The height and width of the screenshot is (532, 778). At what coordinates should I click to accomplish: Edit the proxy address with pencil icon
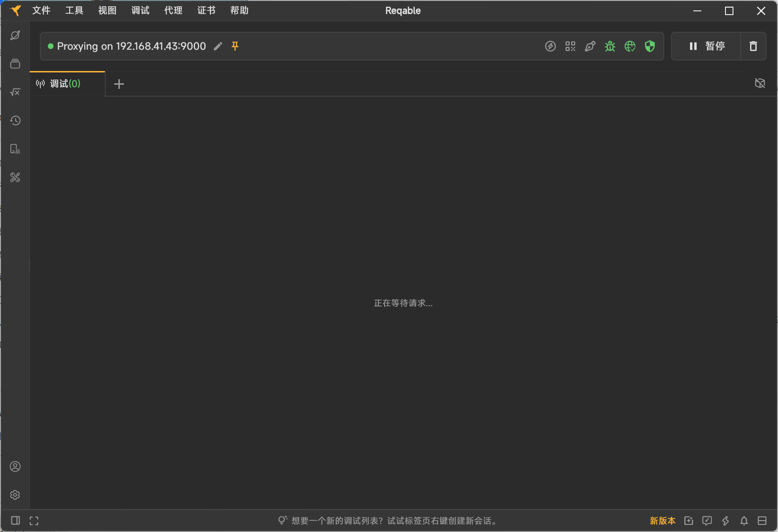pos(218,46)
